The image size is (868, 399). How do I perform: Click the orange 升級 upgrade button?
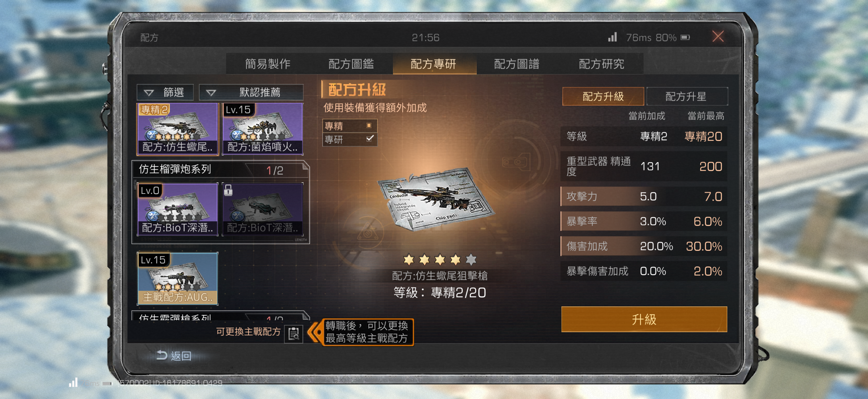click(x=644, y=319)
